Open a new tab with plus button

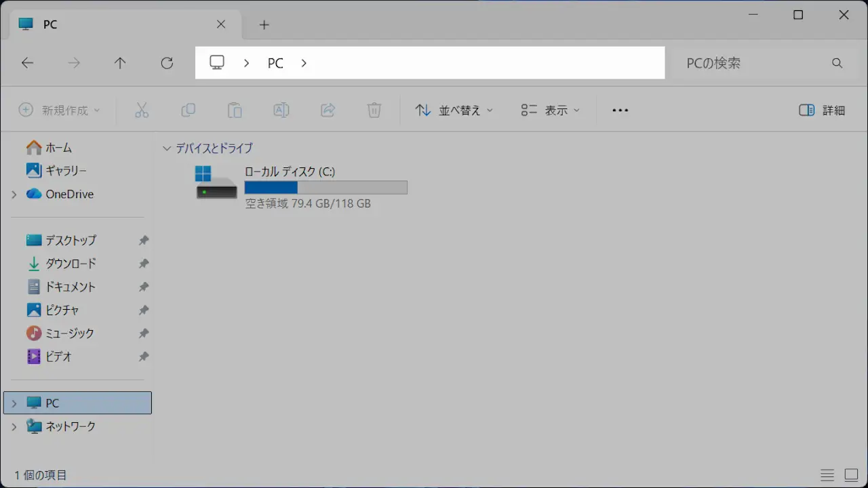[x=264, y=24]
